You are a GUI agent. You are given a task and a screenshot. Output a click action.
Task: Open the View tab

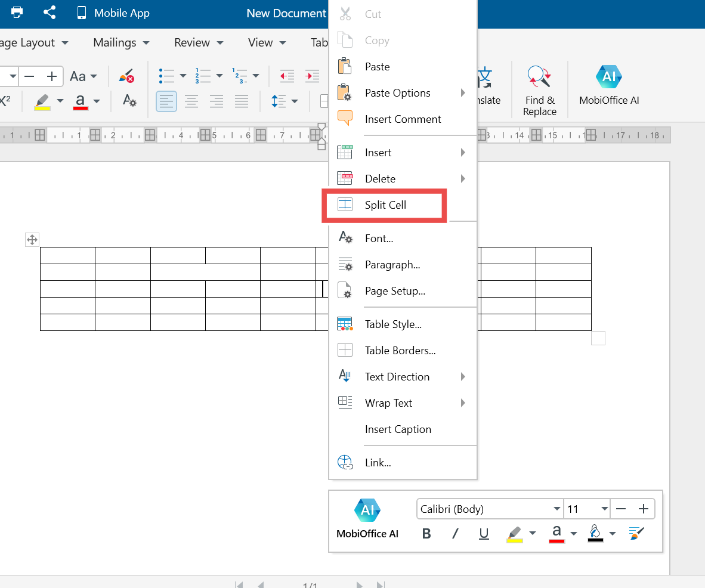(x=267, y=43)
